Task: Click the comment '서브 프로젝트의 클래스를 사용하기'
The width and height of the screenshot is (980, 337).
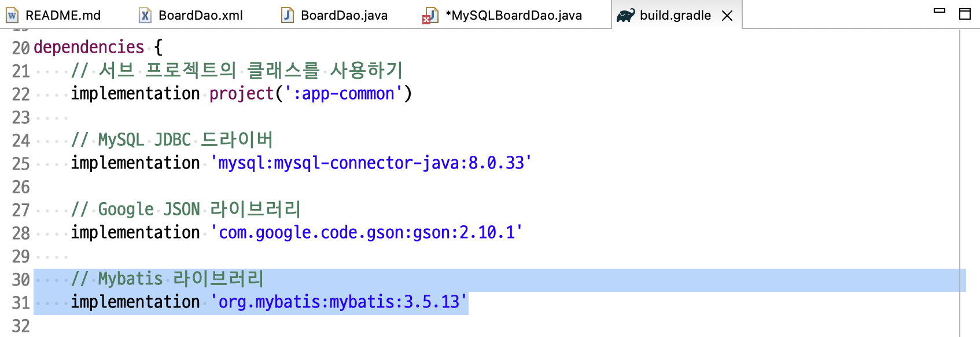Action: pyautogui.click(x=251, y=70)
